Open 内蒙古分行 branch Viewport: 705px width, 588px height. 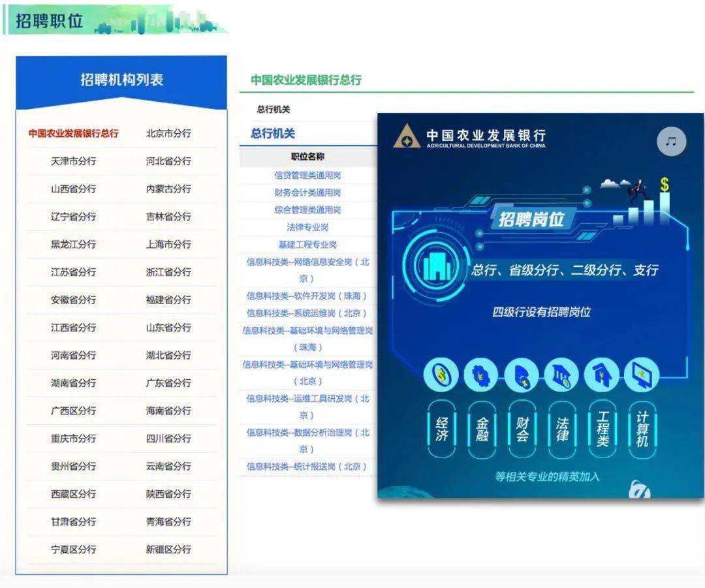(168, 189)
